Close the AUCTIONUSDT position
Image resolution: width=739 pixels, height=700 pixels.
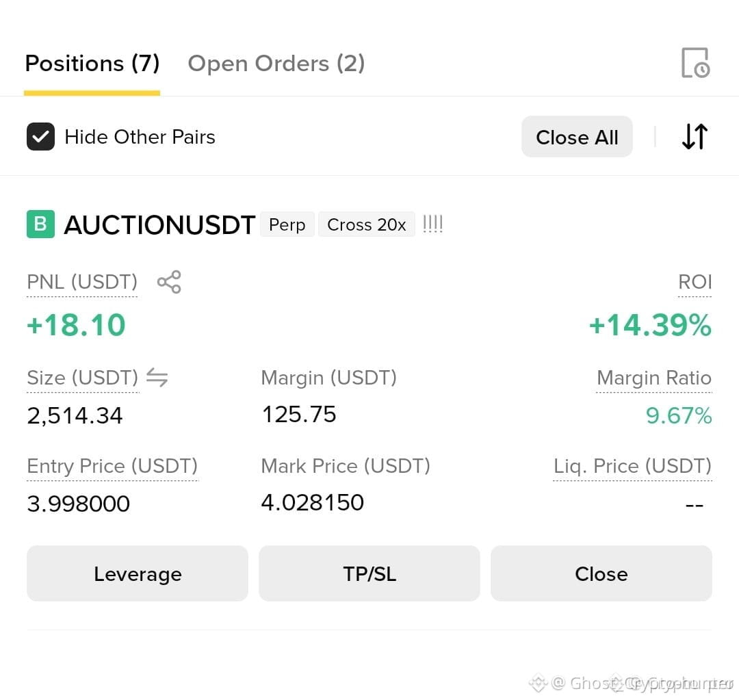(x=601, y=573)
